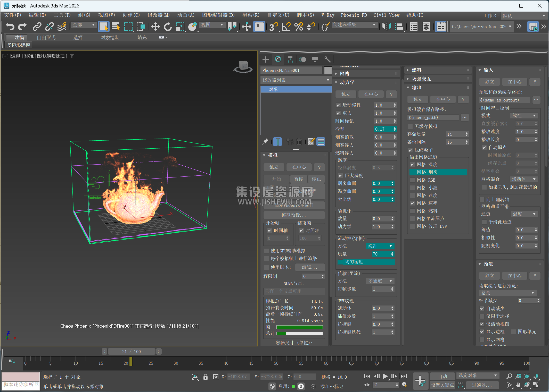Activate the Select and Move tool
The height and width of the screenshot is (392, 549).
pyautogui.click(x=155, y=27)
